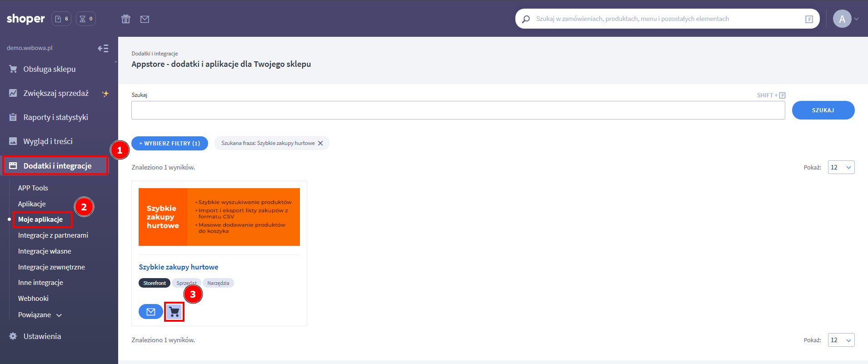Open the top Pokaż results-per-page dropdown
Image resolution: width=868 pixels, height=364 pixels.
[841, 167]
